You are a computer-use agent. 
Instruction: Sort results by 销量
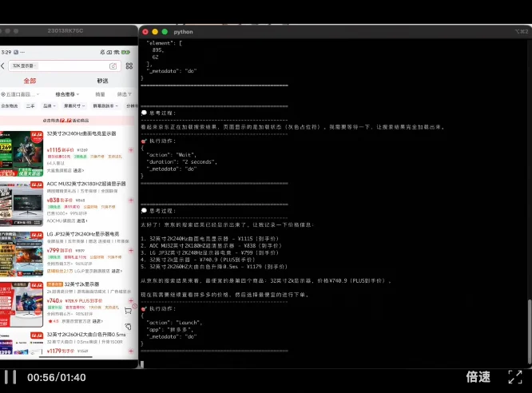(100, 94)
